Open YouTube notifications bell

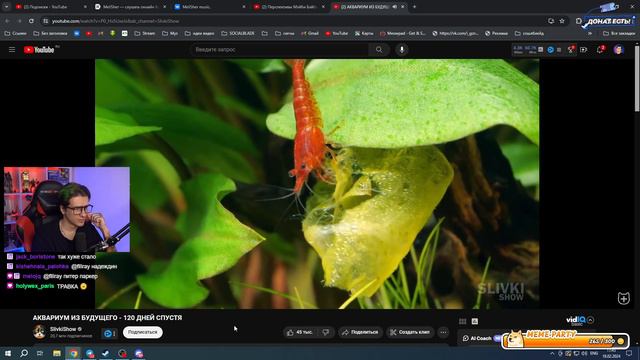coord(600,49)
